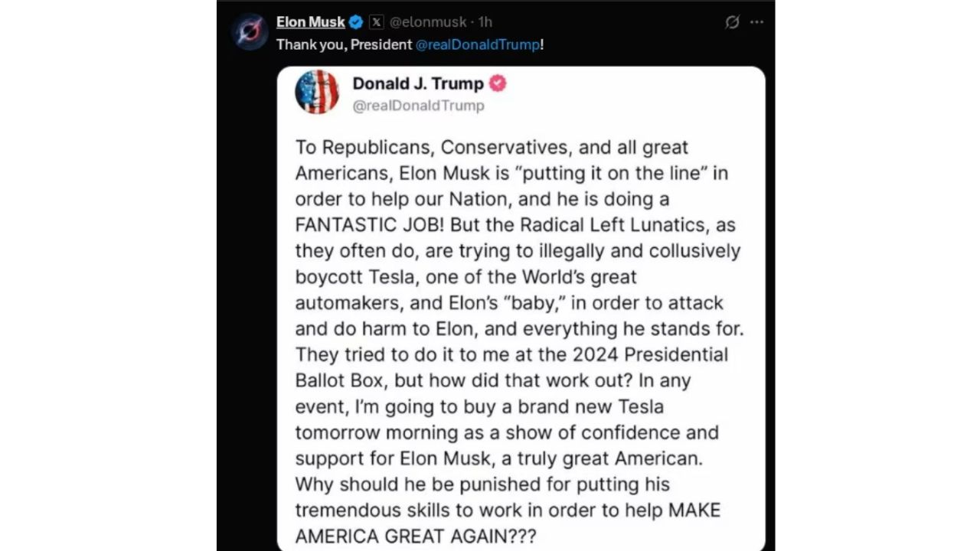Image resolution: width=980 pixels, height=551 pixels.
Task: Open the three-dot more options menu
Action: pyautogui.click(x=757, y=22)
